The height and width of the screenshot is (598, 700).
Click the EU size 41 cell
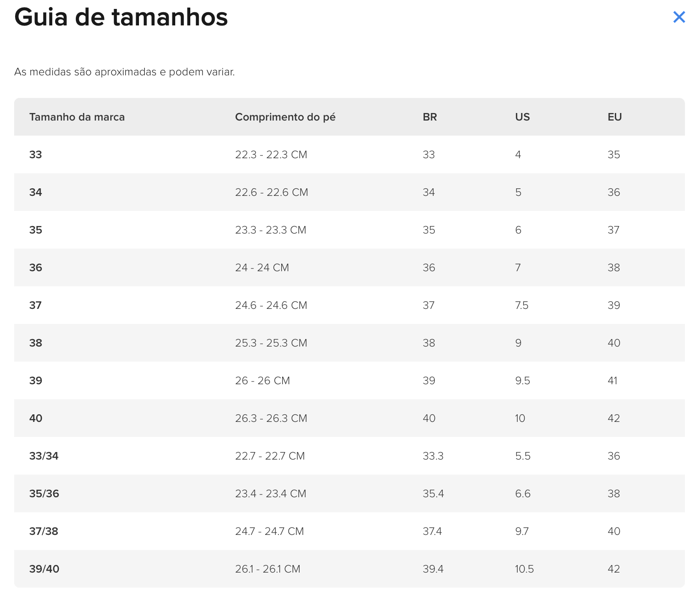click(x=612, y=381)
